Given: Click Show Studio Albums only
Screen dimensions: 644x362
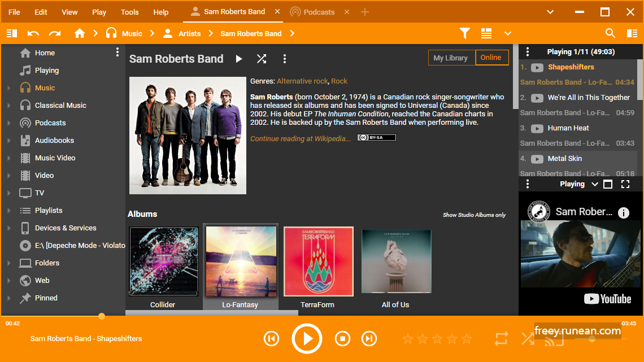Looking at the screenshot, I should pos(474,215).
